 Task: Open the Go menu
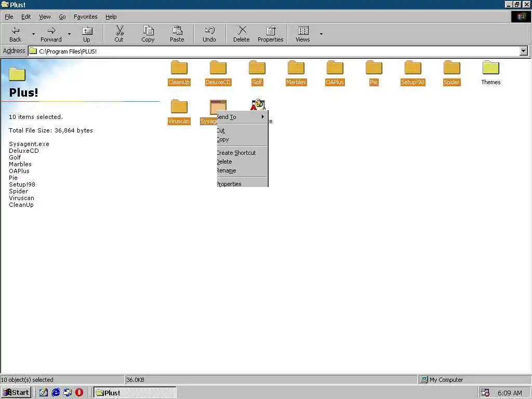pyautogui.click(x=62, y=17)
